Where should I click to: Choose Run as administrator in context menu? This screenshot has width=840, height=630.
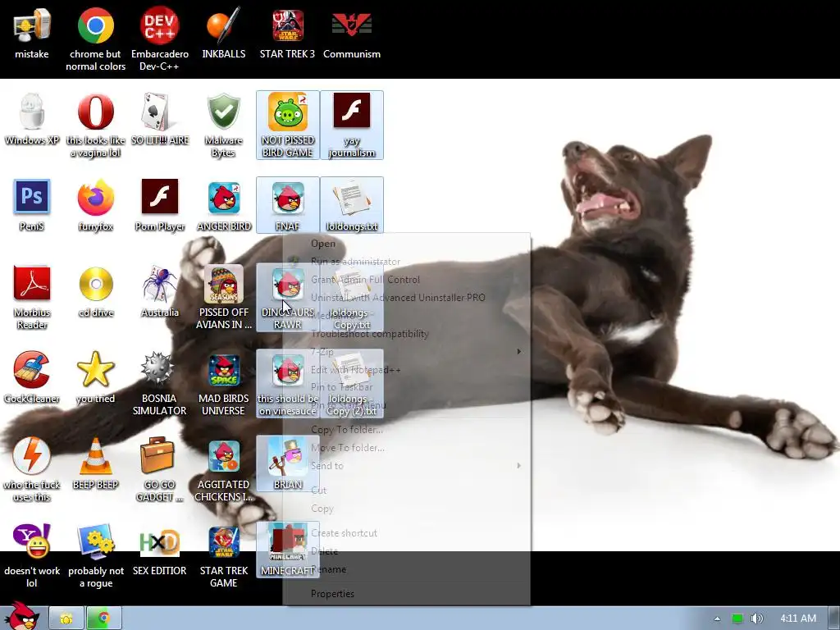[407, 262]
